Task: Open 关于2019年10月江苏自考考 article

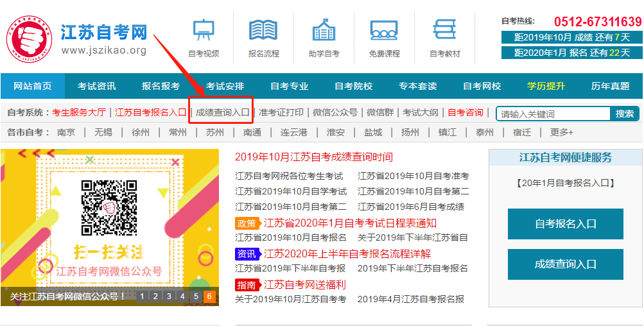Action: [x=290, y=299]
